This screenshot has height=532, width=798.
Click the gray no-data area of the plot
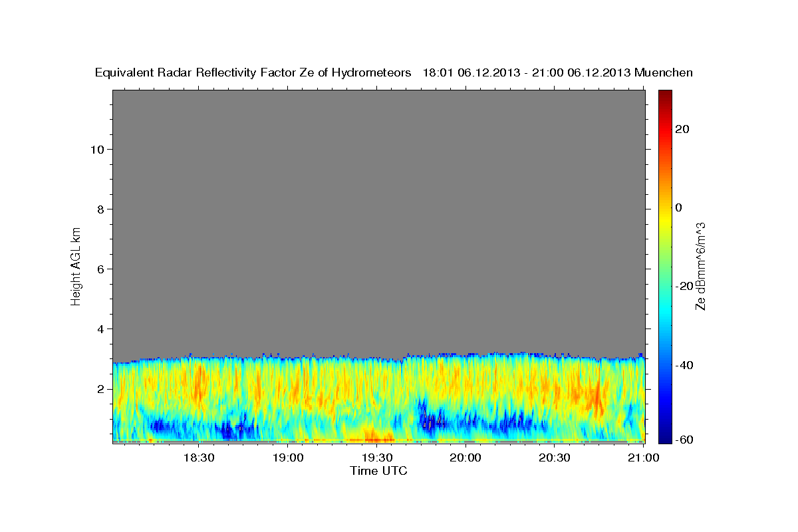(378, 223)
